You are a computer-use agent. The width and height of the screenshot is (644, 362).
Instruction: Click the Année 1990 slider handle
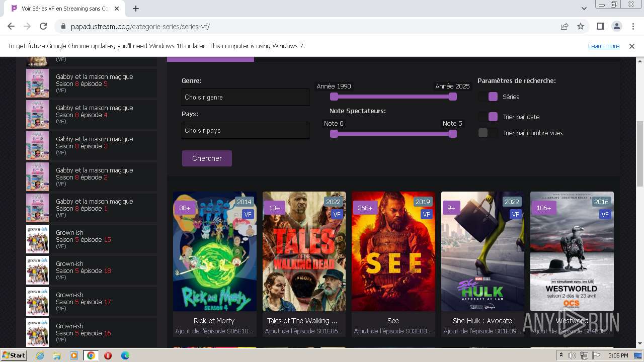coord(334,97)
